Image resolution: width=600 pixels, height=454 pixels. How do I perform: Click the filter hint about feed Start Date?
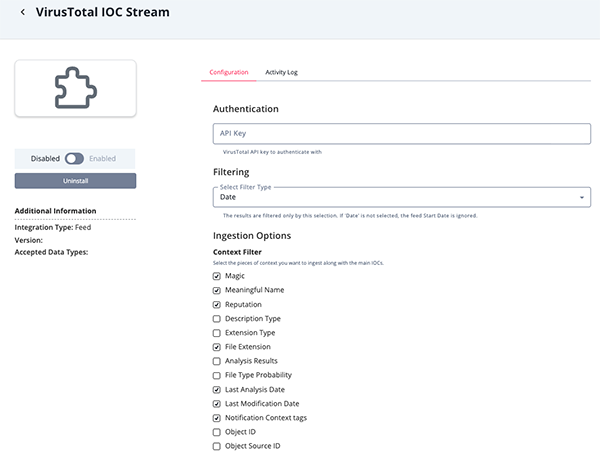[x=350, y=216]
